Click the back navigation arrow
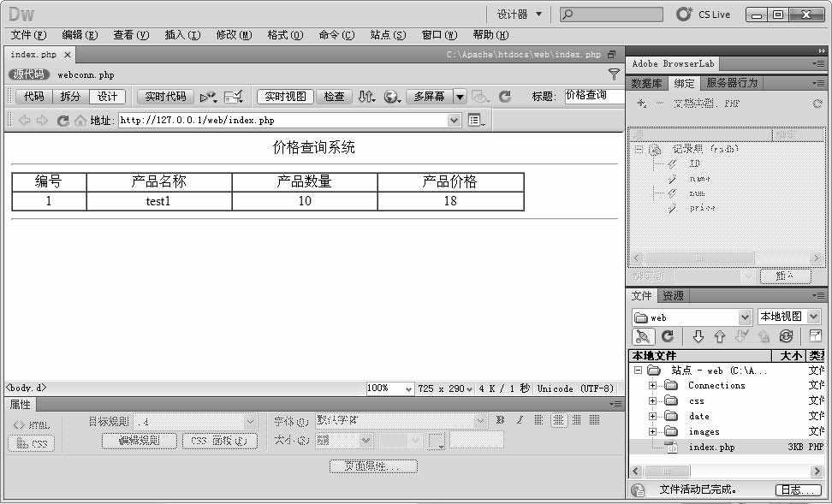 point(25,121)
